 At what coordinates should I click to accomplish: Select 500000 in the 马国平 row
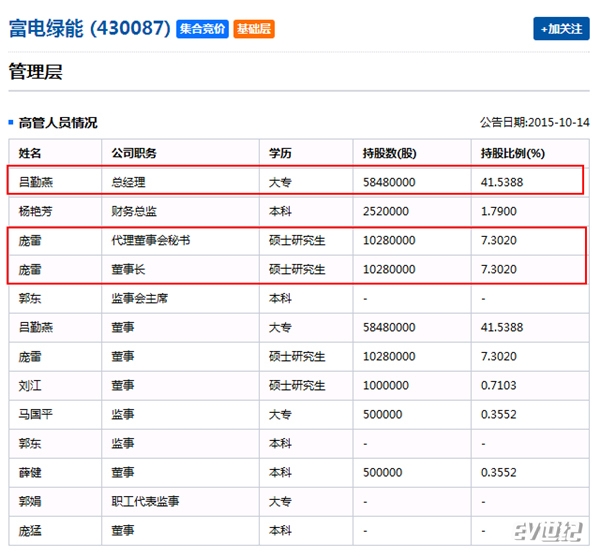[x=383, y=414]
